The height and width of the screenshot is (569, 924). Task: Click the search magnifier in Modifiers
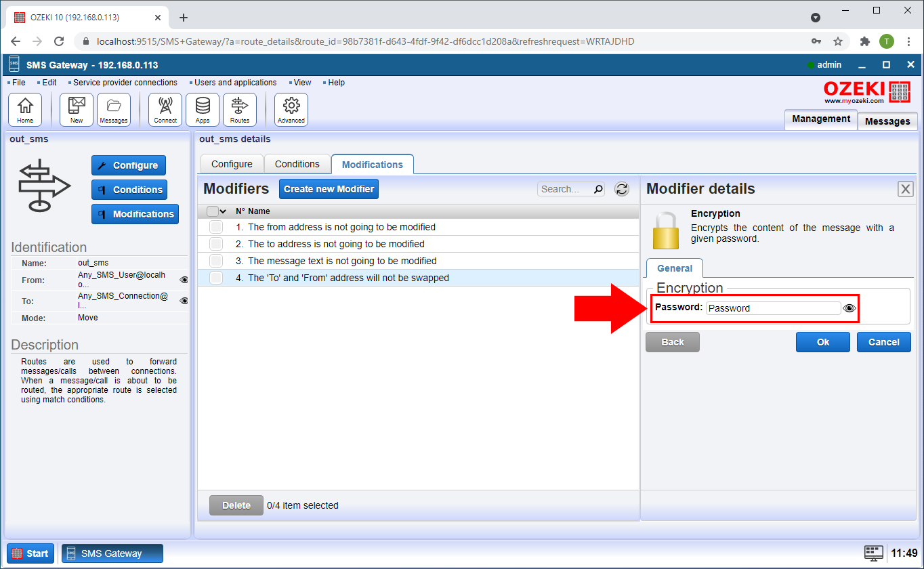pos(598,190)
